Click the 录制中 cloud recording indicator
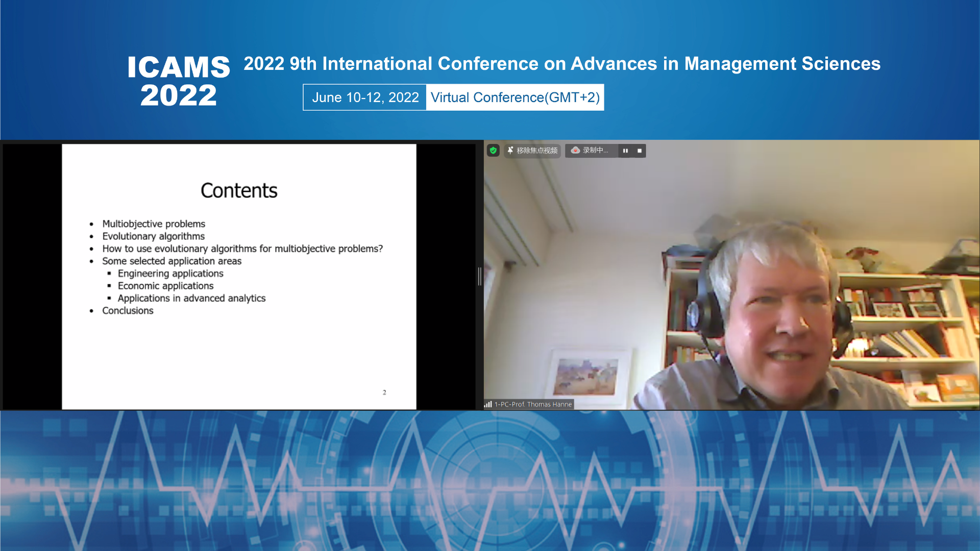 (591, 151)
